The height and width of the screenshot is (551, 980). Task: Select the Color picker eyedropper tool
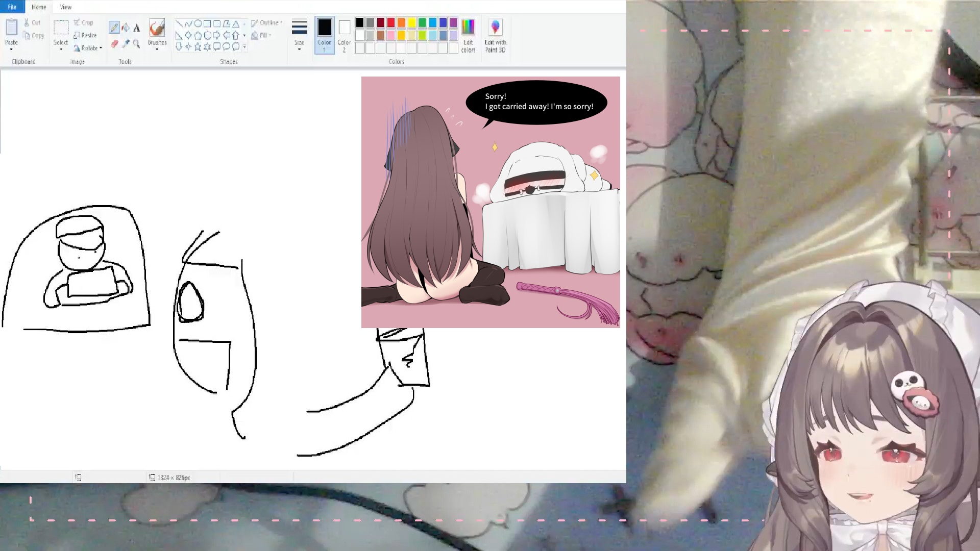126,44
